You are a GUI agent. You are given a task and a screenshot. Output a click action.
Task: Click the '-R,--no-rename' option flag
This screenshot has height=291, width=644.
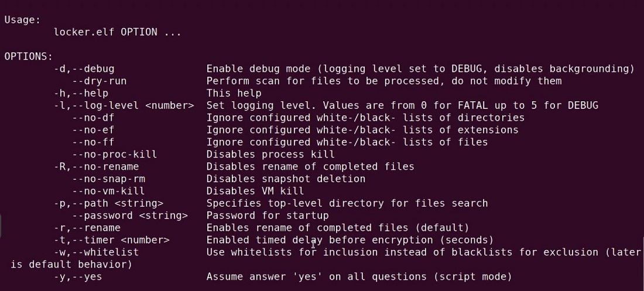coord(96,166)
